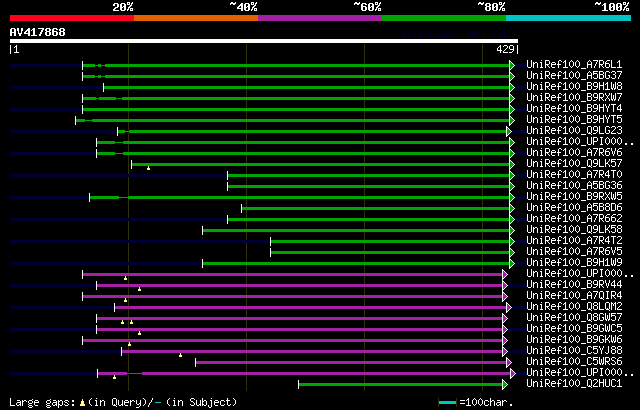Click the UniRef100_A7R4T0 label
640x410 pixels.
[574, 175]
